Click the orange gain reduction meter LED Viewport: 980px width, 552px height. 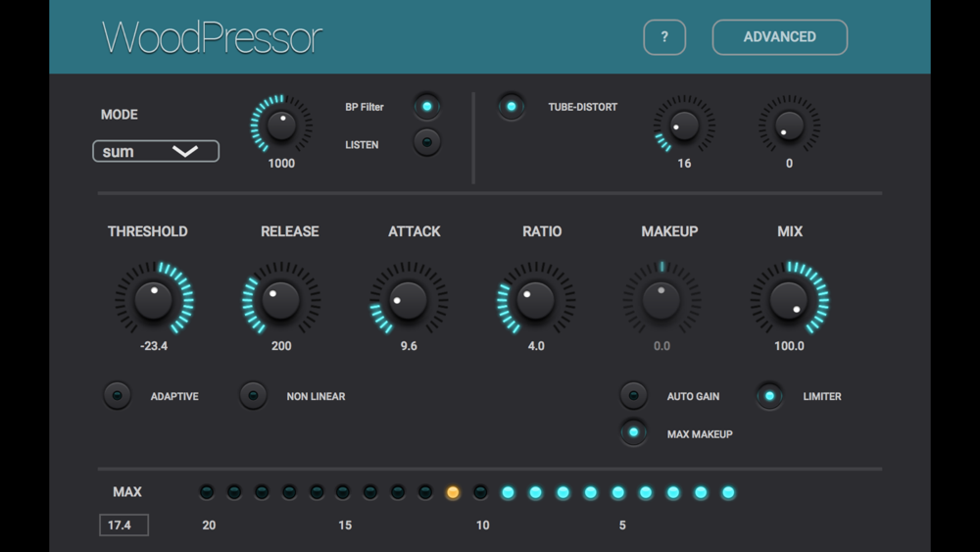coord(453,492)
